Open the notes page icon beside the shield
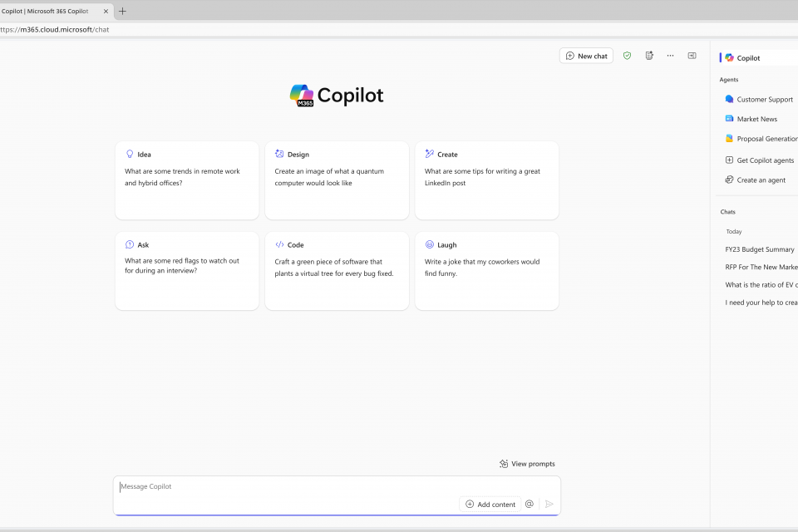The image size is (798, 532). (x=649, y=56)
